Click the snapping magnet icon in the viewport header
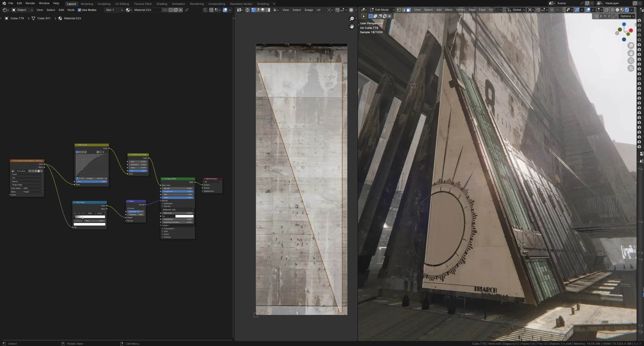 [x=538, y=10]
